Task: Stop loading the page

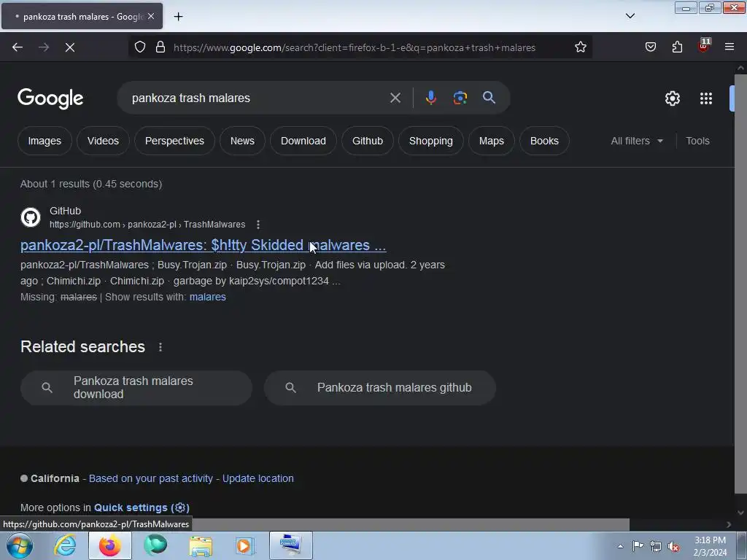Action: (70, 47)
